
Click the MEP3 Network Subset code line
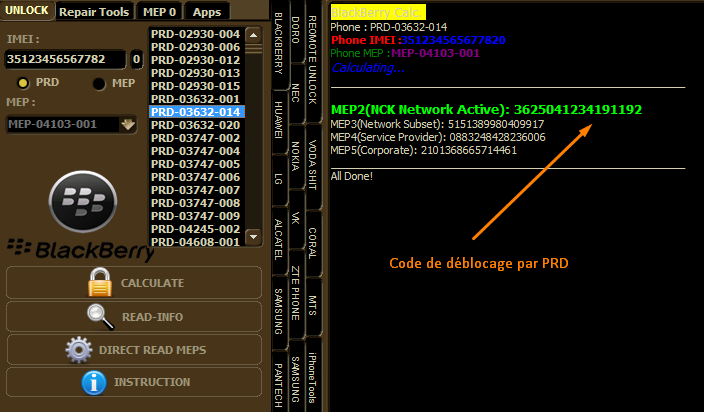point(437,124)
